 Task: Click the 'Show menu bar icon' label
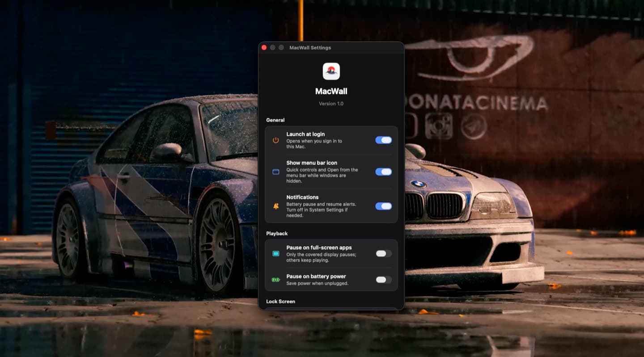pos(312,163)
